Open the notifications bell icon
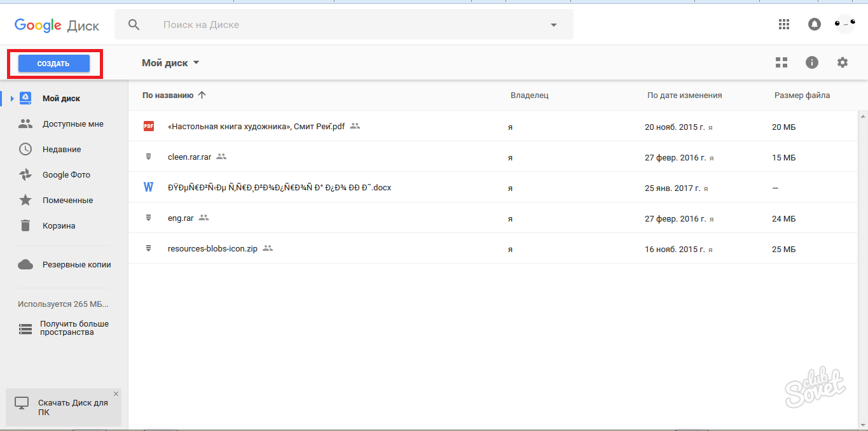Viewport: 868px width, 431px height. click(x=814, y=24)
